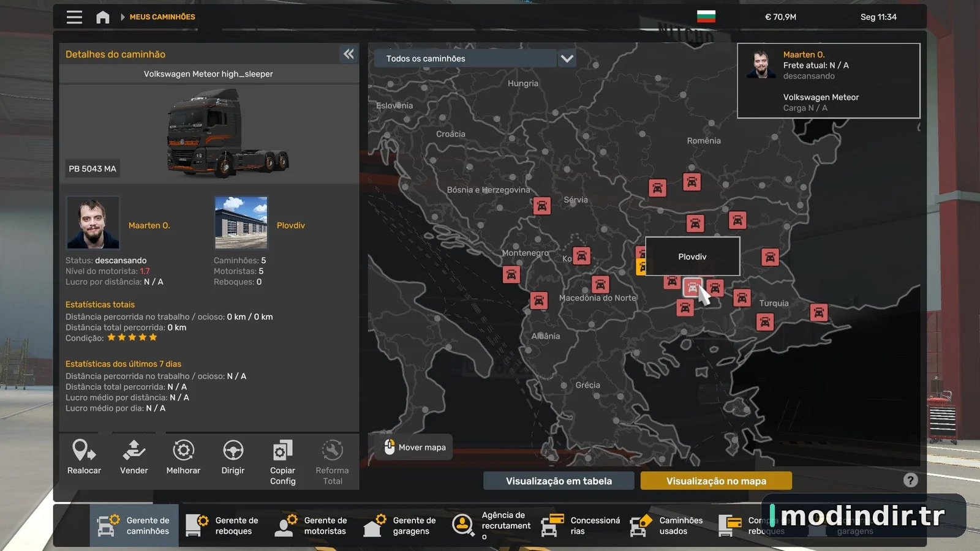Screen dimensions: 980x551
Task: Click the easternmost truck marker right of Turquia
Action: [x=818, y=312]
